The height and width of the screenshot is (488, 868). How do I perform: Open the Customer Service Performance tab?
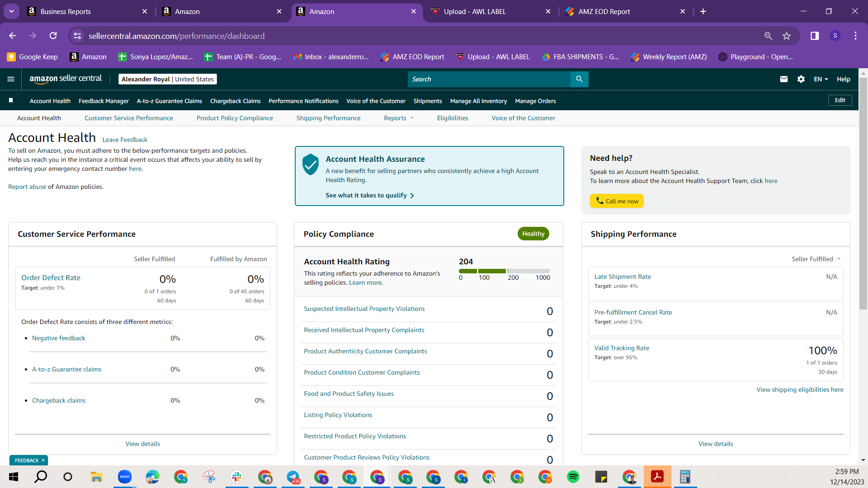[129, 118]
